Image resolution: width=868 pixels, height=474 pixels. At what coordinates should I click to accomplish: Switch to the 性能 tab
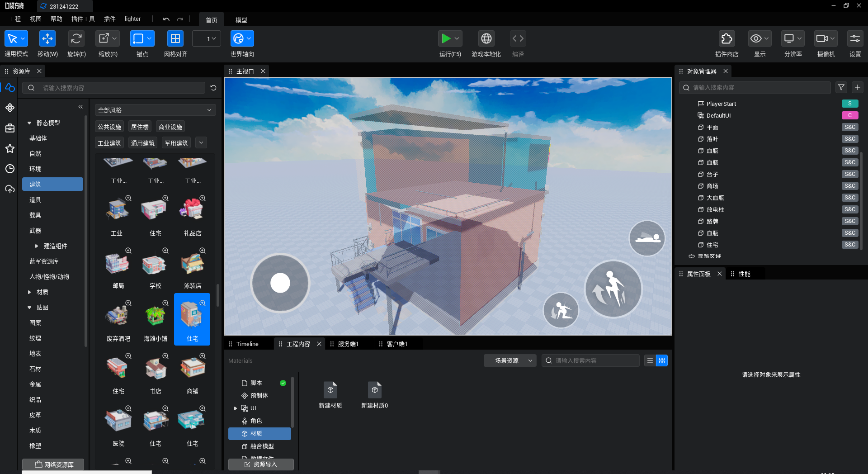744,274
